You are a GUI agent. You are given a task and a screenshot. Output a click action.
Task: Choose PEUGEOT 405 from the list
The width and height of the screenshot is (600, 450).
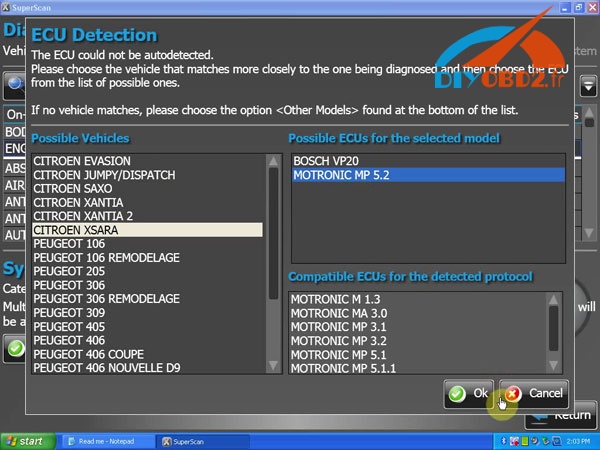(x=147, y=327)
